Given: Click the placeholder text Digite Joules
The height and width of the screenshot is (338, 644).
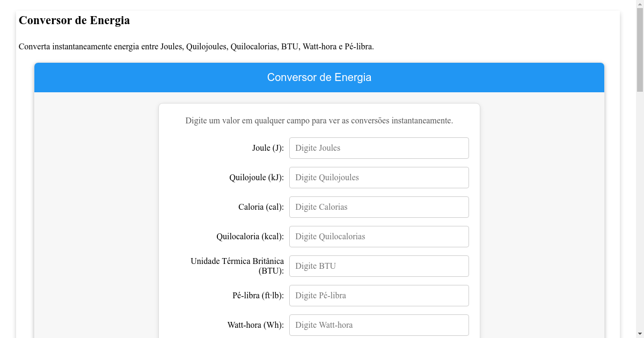Looking at the screenshot, I should point(317,148).
